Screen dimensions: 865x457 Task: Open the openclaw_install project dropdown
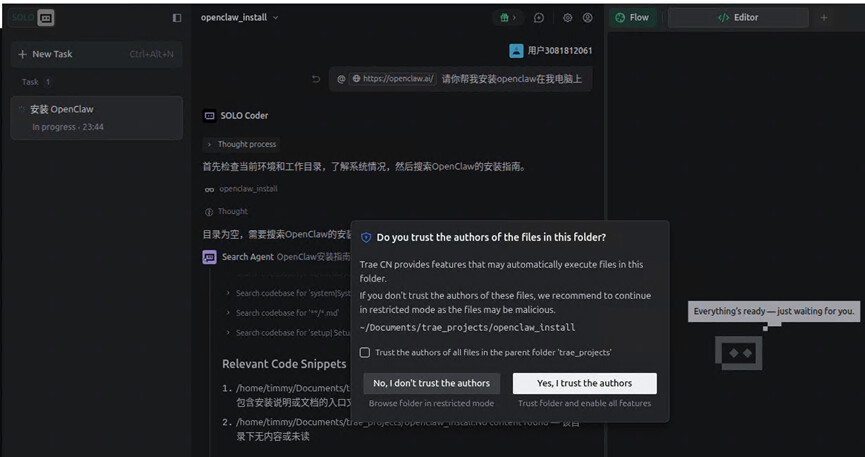240,18
